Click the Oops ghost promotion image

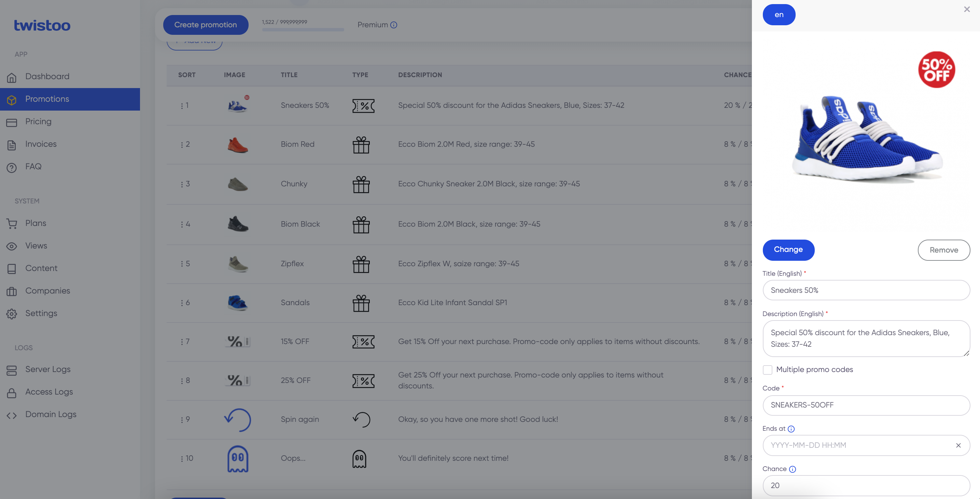(x=237, y=459)
